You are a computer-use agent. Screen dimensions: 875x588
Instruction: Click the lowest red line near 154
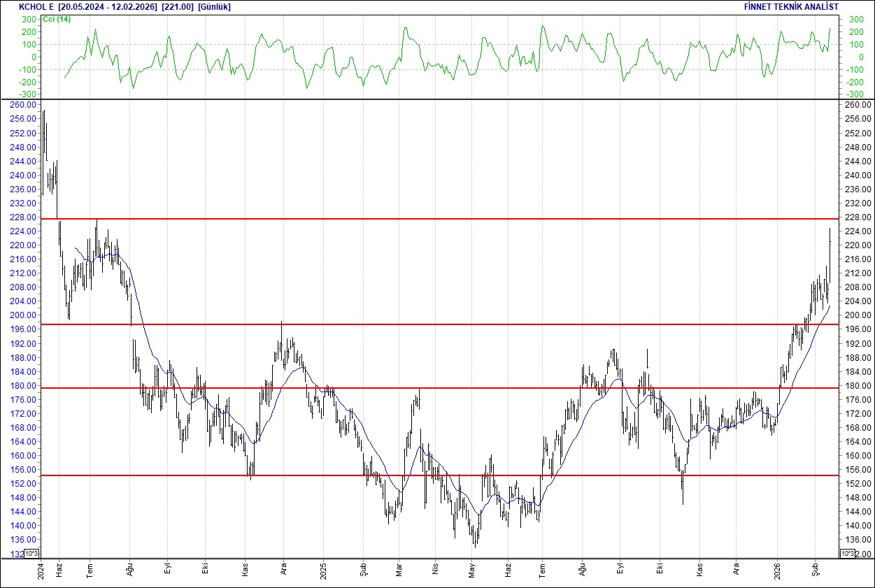(x=420, y=475)
